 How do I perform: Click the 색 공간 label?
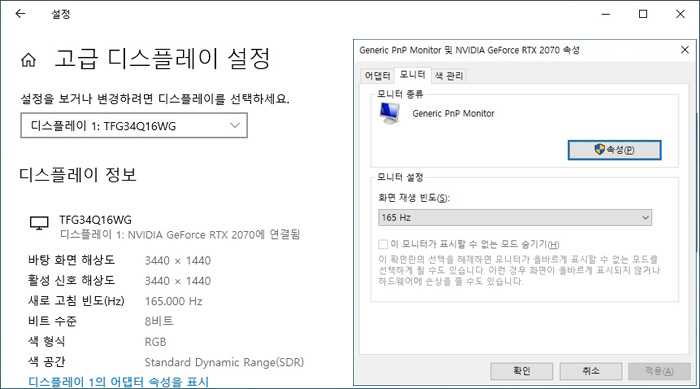tap(46, 362)
